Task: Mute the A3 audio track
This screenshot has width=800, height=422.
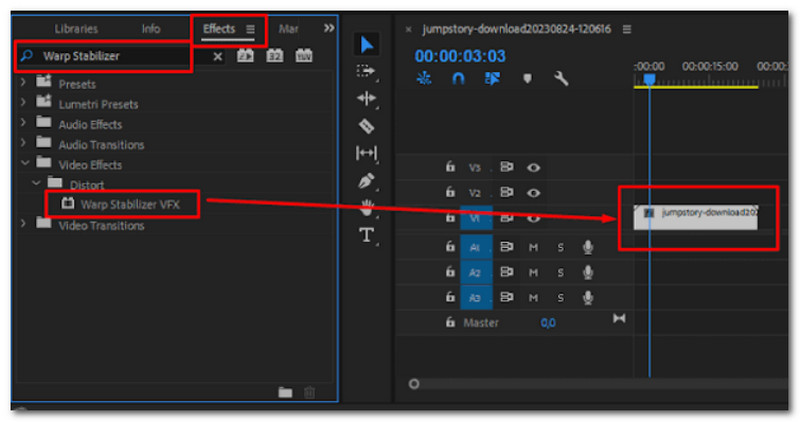Action: coord(533,297)
